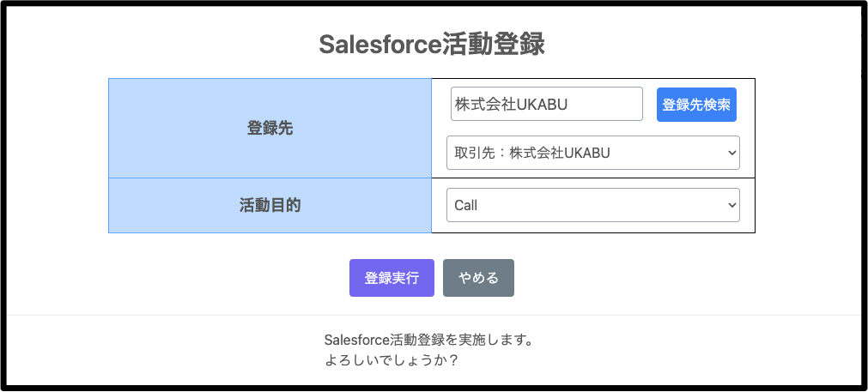Select the 登録先 label cell

(270, 129)
